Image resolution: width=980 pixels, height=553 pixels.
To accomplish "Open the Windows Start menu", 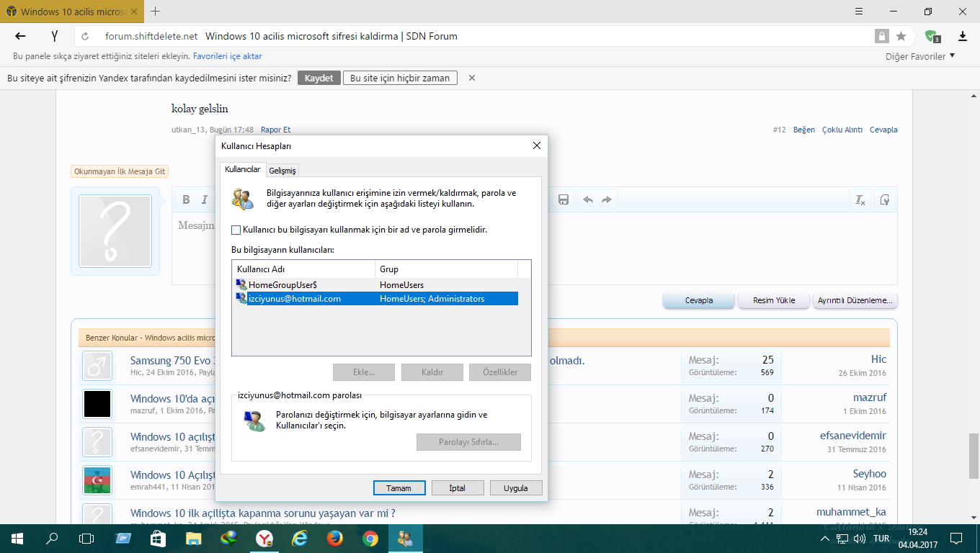I will tap(17, 538).
